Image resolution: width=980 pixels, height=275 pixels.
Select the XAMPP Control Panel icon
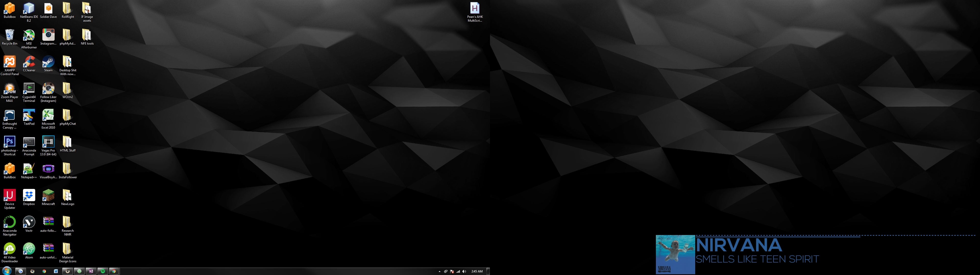click(x=9, y=65)
